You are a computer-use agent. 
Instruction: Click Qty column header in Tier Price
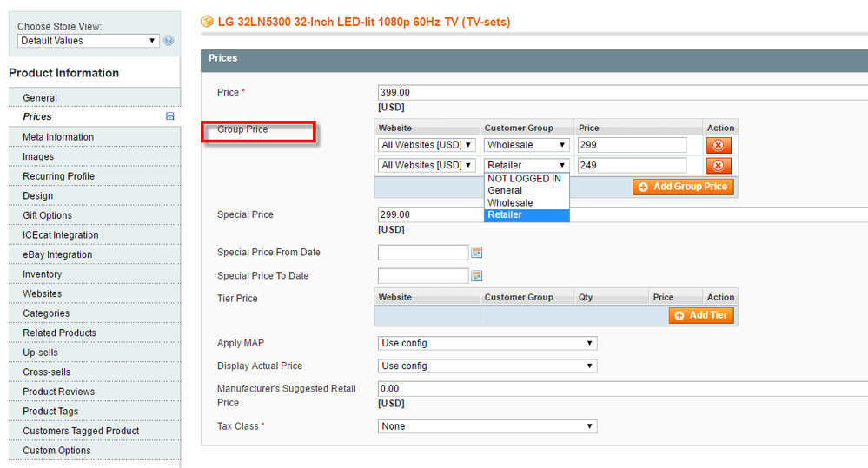coord(586,297)
